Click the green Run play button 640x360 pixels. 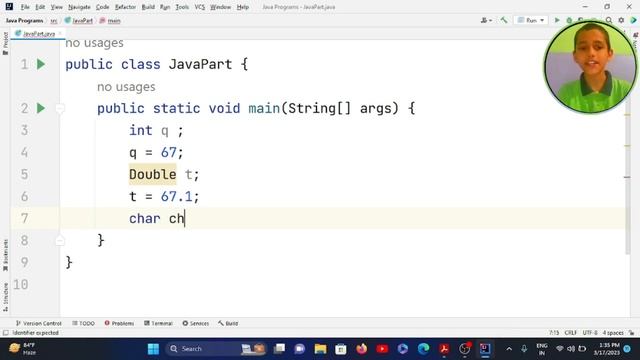click(557, 20)
